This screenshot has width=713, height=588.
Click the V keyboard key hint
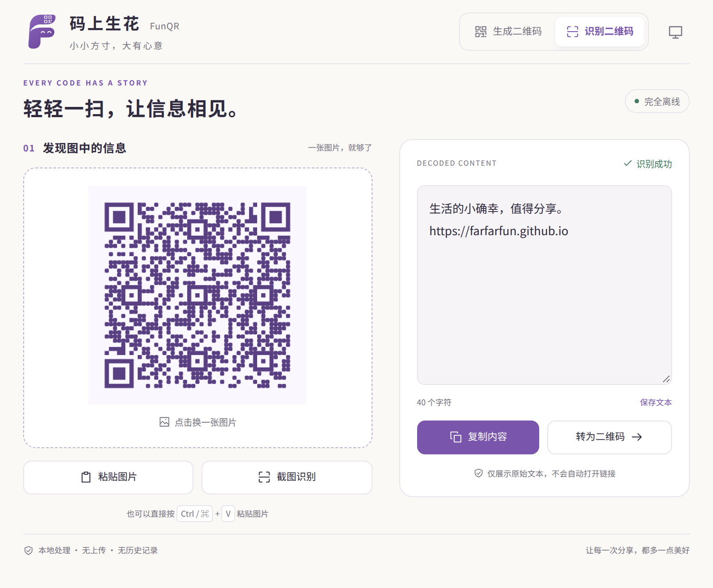tap(228, 514)
